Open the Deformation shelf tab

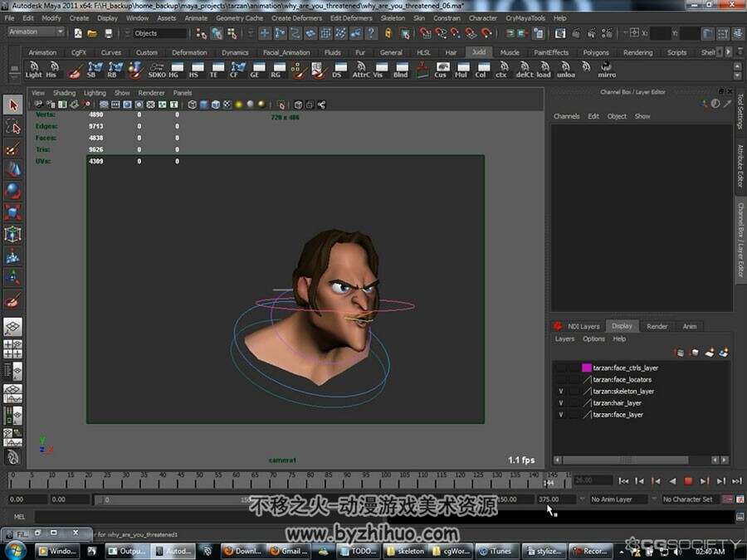click(x=189, y=52)
